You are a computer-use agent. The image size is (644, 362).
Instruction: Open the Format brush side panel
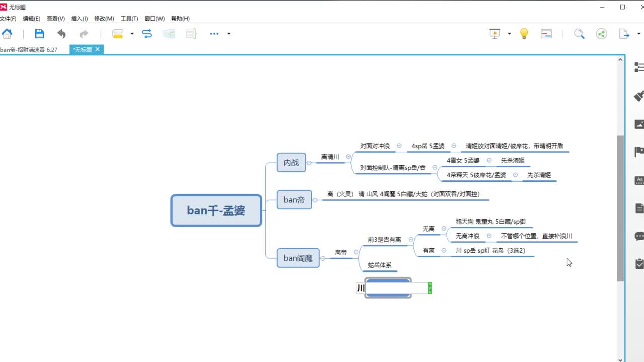(639, 96)
